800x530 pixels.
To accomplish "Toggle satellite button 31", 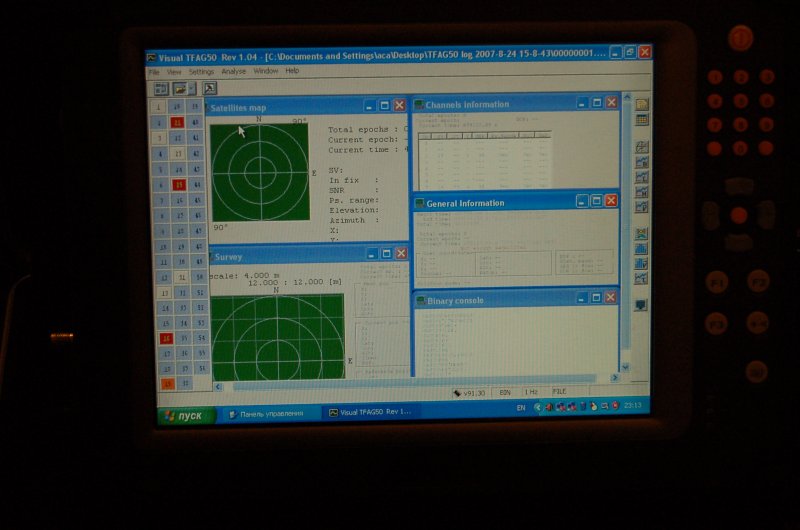I will (x=181, y=277).
